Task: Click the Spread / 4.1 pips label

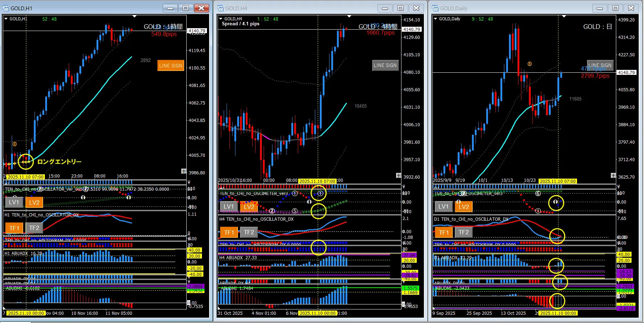Action: click(x=241, y=24)
